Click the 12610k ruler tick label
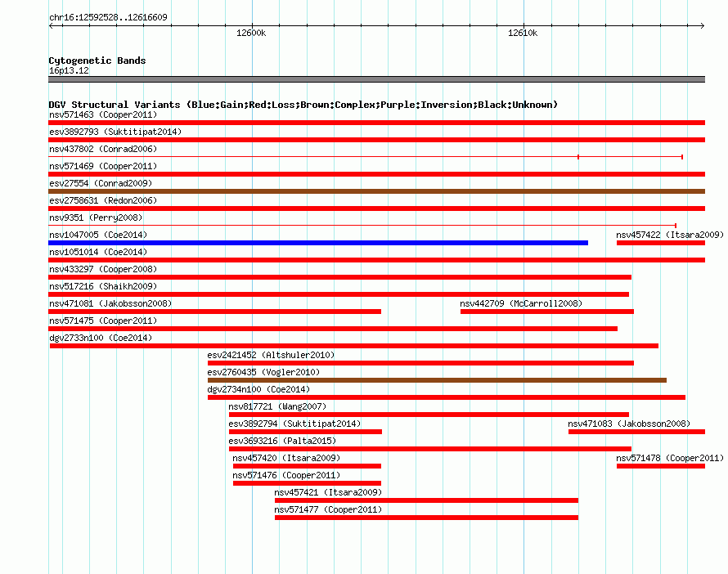Screen dimensions: 728x574 (523, 33)
